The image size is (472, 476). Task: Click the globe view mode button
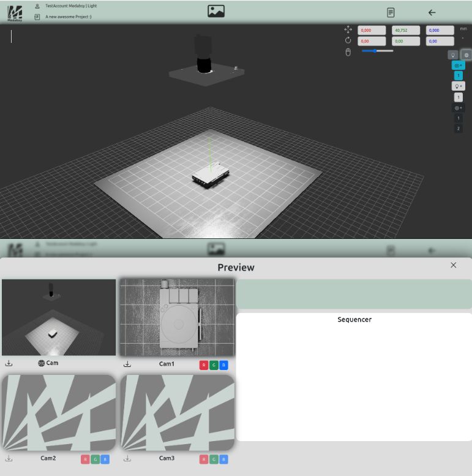pyautogui.click(x=466, y=55)
